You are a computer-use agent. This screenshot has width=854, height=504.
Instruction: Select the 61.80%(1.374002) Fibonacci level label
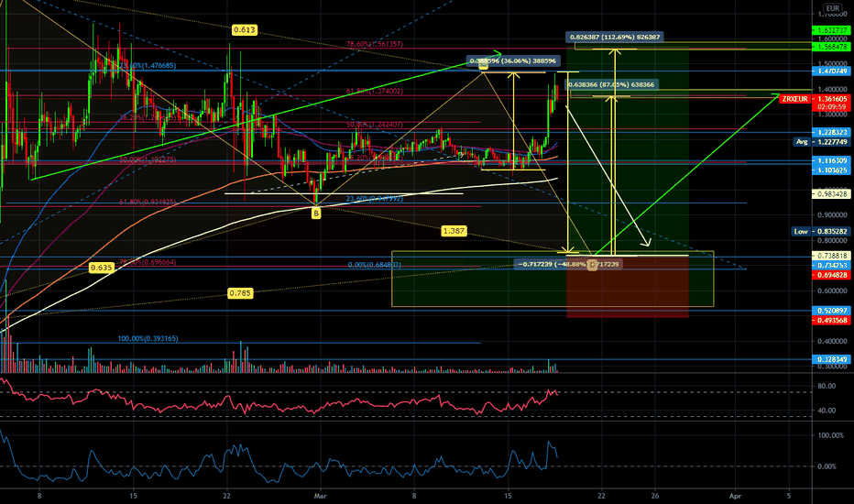[375, 92]
